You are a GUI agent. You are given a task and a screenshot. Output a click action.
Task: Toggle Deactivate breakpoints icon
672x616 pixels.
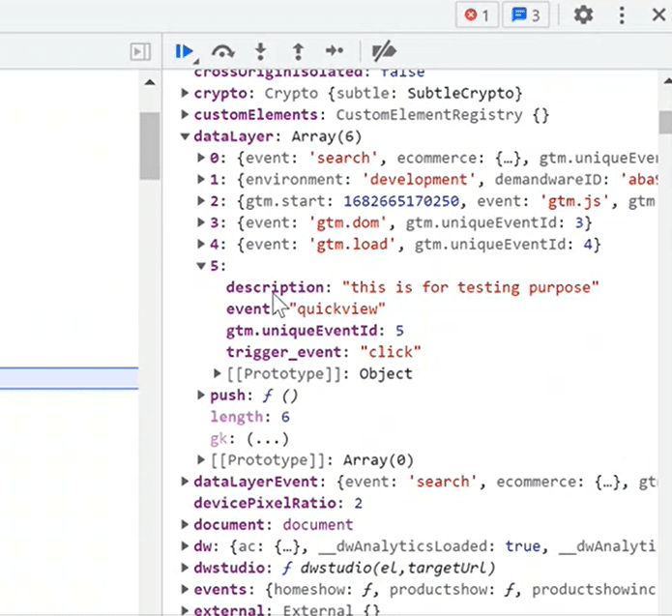pyautogui.click(x=384, y=51)
